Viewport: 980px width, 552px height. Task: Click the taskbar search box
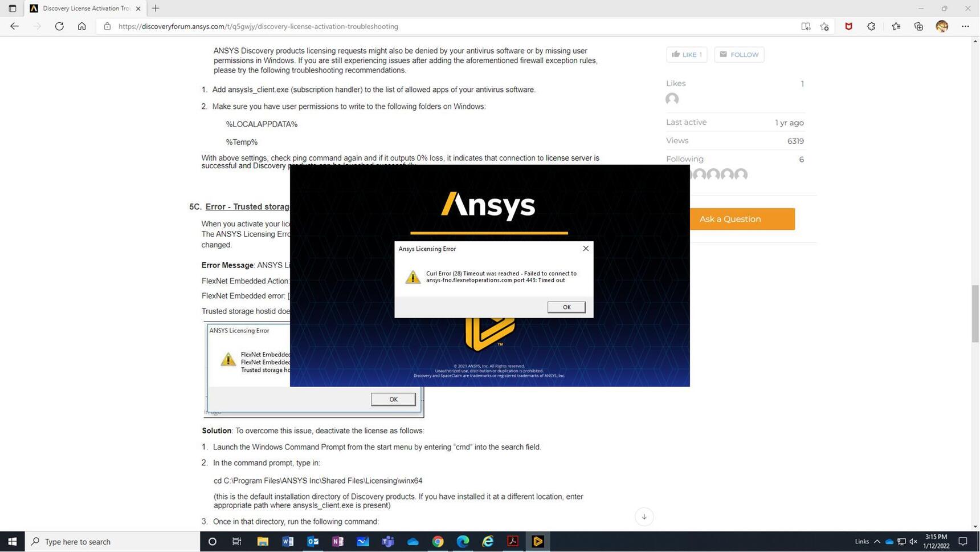tap(113, 542)
